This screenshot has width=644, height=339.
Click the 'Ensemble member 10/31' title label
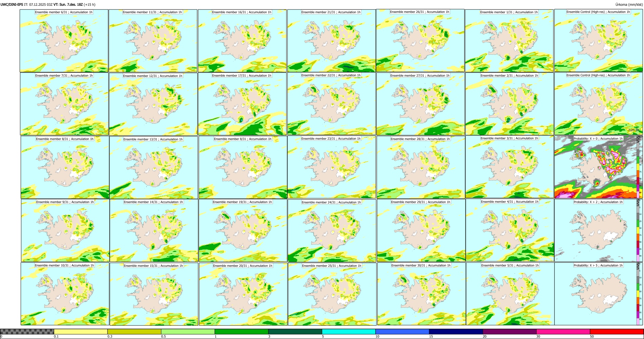pos(64,265)
